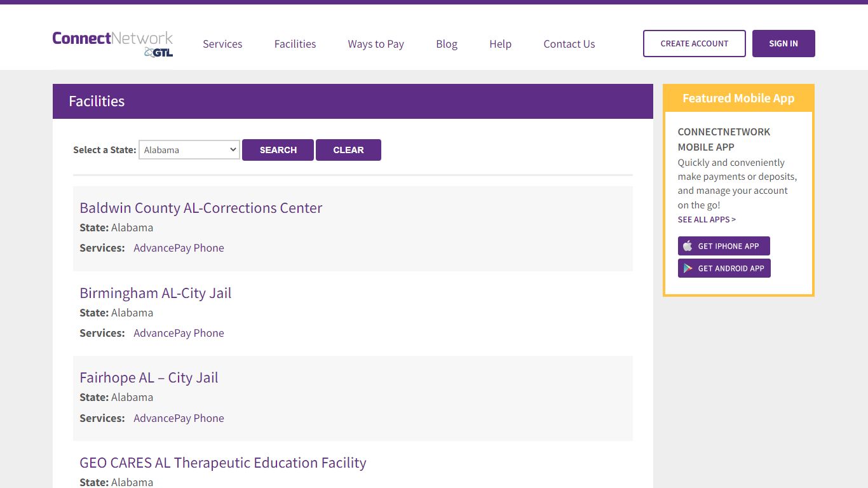The image size is (868, 488).
Task: Select State: Alabama under Fairhope City Jail
Action: (116, 397)
